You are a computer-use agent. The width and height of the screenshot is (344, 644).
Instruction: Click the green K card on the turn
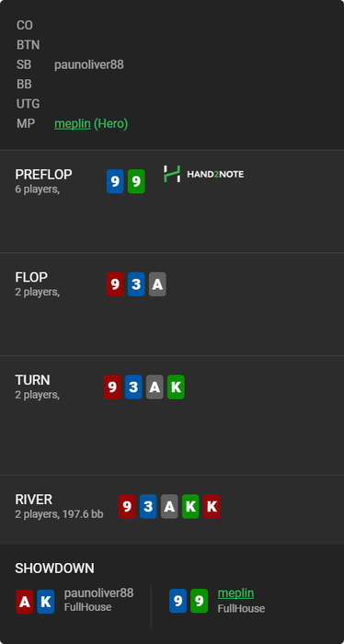(x=176, y=387)
